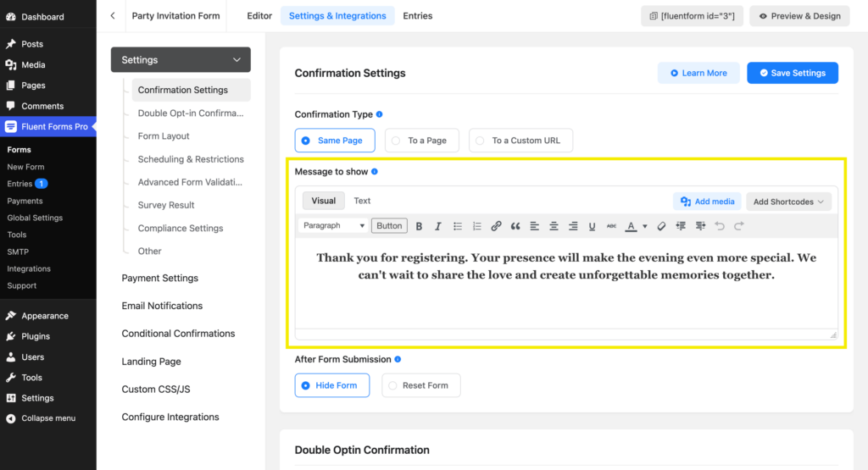Redo last edit in editor
This screenshot has height=470, width=868.
739,226
